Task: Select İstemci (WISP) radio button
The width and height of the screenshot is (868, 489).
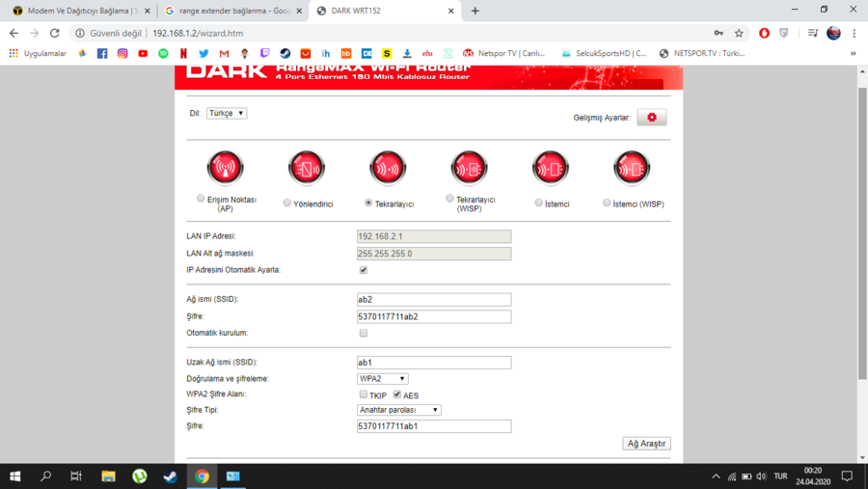Action: [607, 203]
